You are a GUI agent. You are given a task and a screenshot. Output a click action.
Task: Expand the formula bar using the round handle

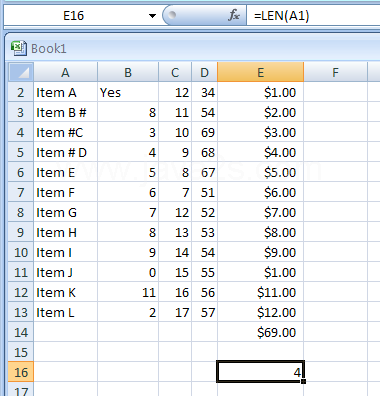click(x=172, y=15)
